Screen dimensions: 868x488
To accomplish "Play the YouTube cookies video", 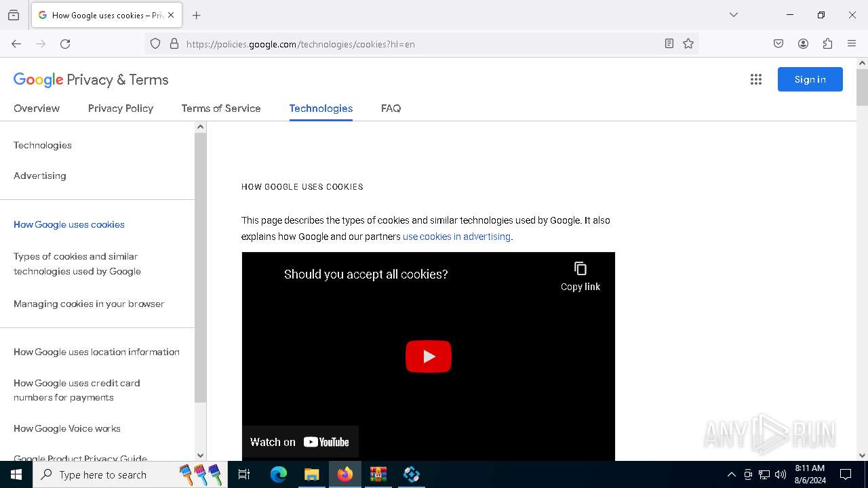I will (x=429, y=357).
